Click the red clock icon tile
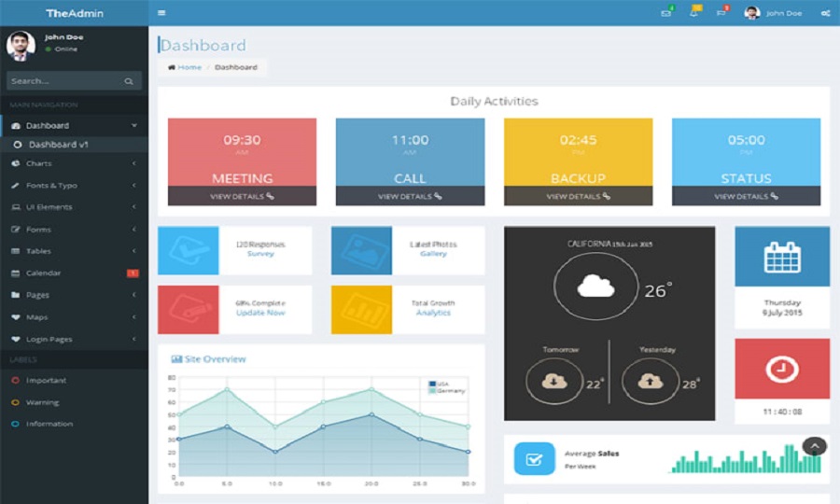This screenshot has width=840, height=504. click(x=781, y=370)
